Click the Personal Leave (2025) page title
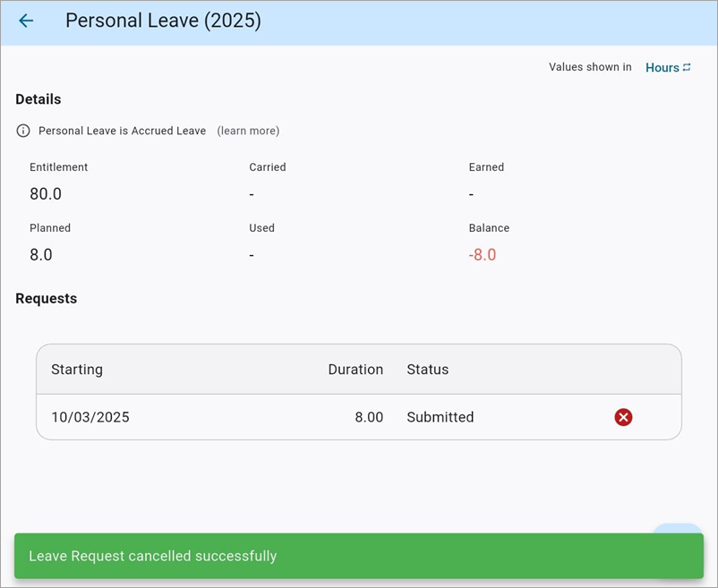 pyautogui.click(x=163, y=21)
